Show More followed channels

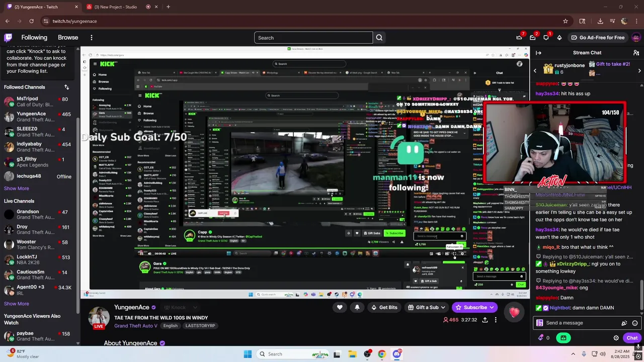point(17,189)
